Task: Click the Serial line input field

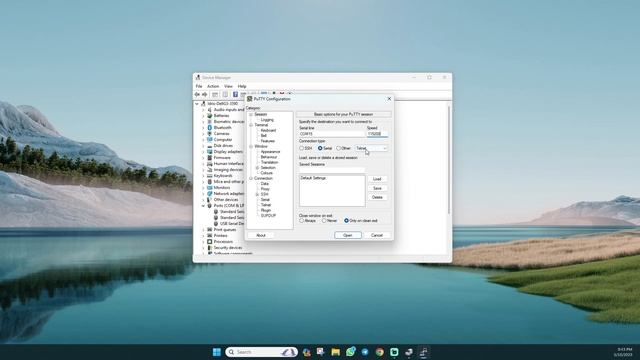Action: coord(331,134)
